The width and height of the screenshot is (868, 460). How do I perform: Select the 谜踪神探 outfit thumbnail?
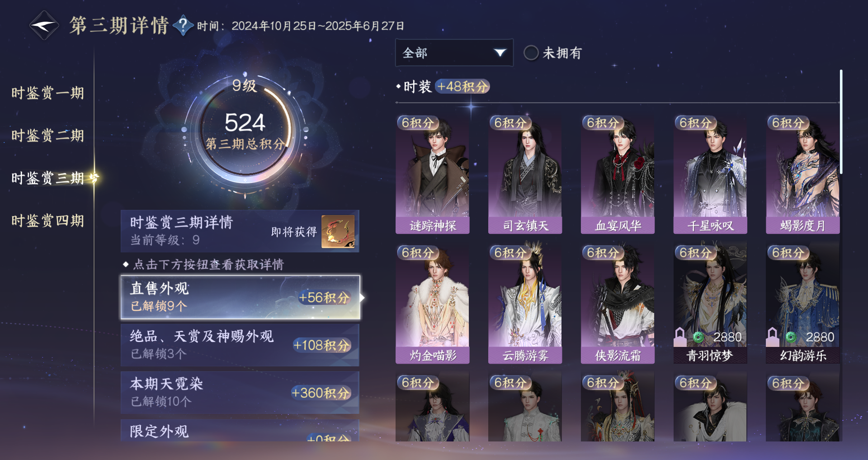click(x=433, y=174)
